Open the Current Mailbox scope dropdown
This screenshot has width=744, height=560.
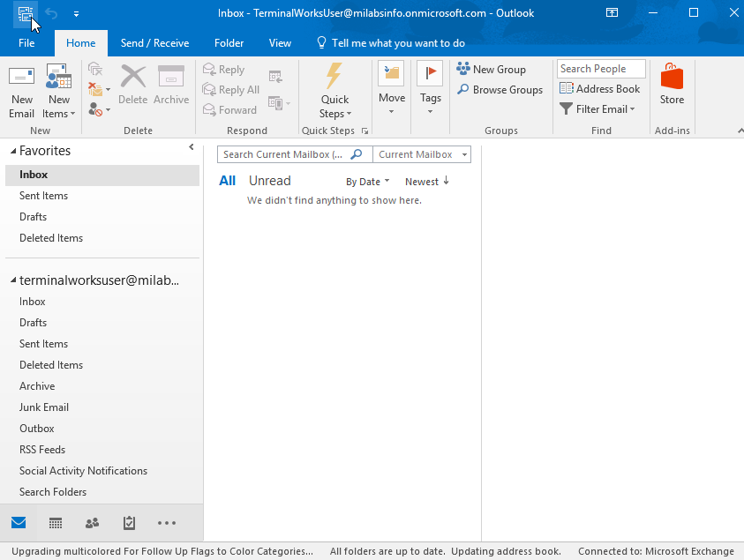422,154
